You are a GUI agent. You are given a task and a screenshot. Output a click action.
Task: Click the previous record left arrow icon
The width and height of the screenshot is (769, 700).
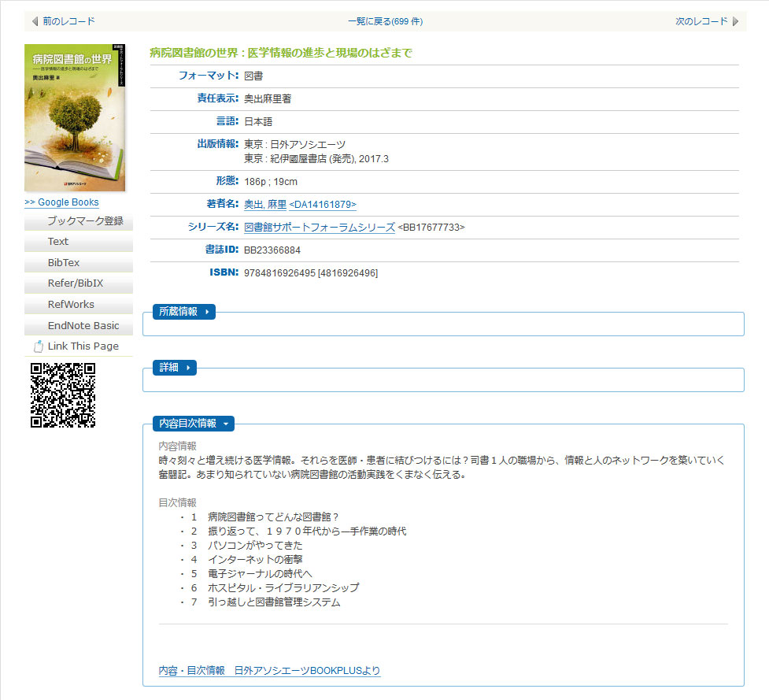click(35, 21)
